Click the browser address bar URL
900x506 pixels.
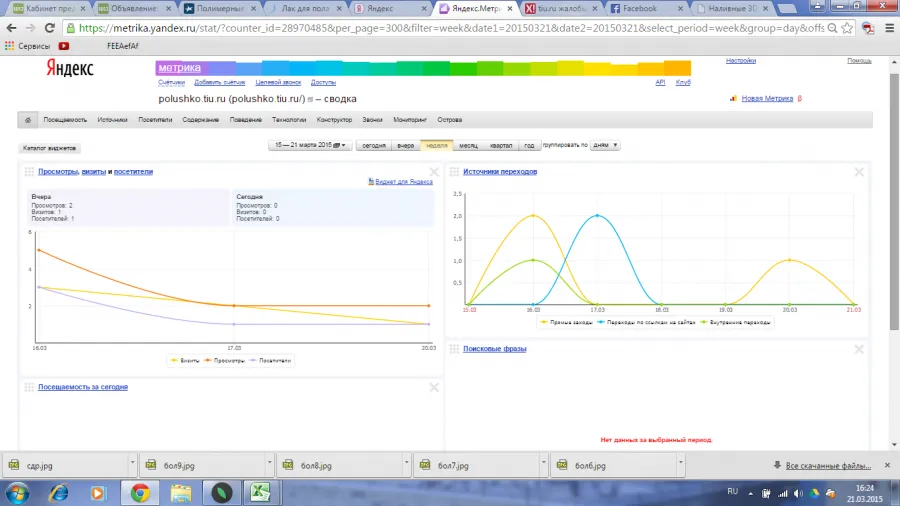pyautogui.click(x=451, y=28)
